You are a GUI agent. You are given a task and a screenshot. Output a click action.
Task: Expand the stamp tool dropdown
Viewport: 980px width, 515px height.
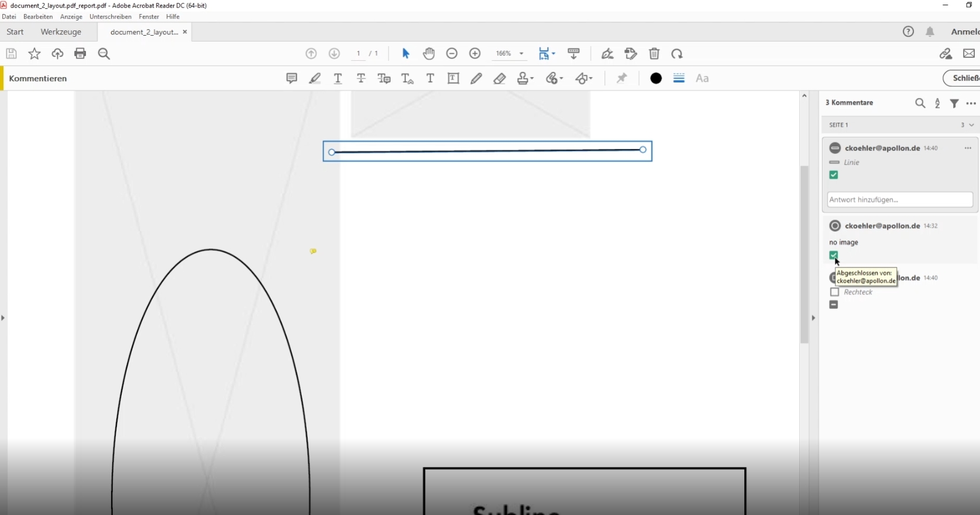click(x=532, y=78)
